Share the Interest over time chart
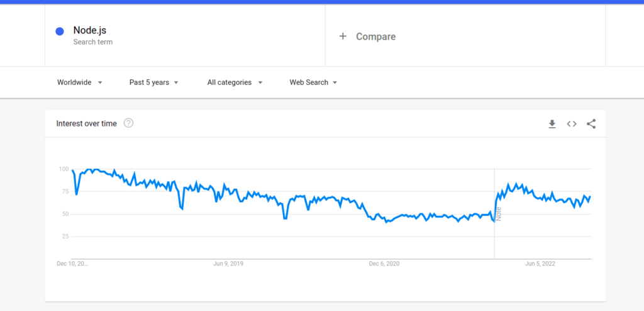The height and width of the screenshot is (311, 644). 591,124
